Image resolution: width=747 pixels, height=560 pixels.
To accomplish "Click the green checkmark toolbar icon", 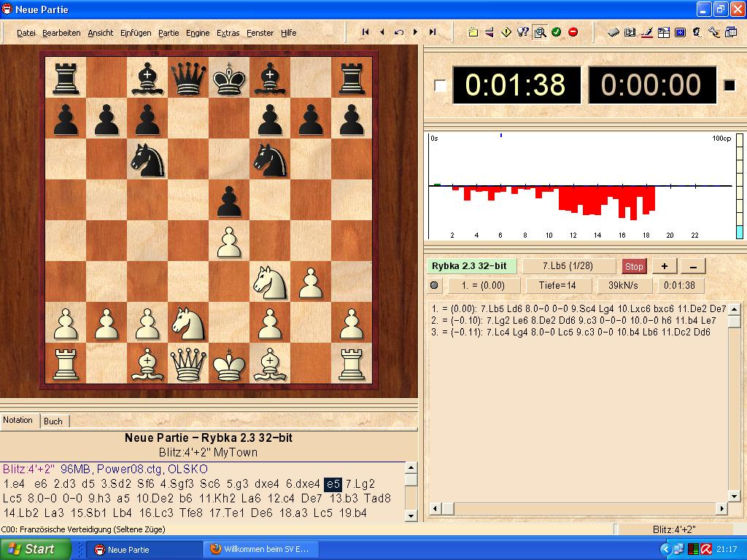I will tap(556, 32).
